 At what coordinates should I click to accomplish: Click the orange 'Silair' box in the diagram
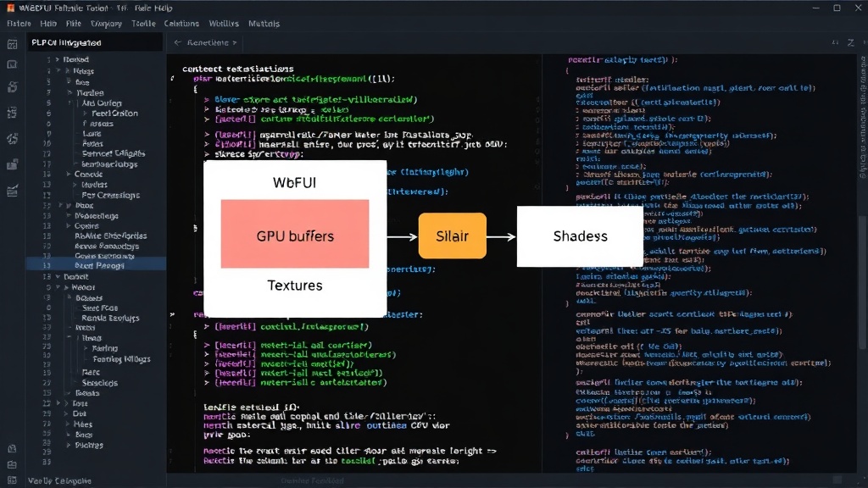(453, 236)
